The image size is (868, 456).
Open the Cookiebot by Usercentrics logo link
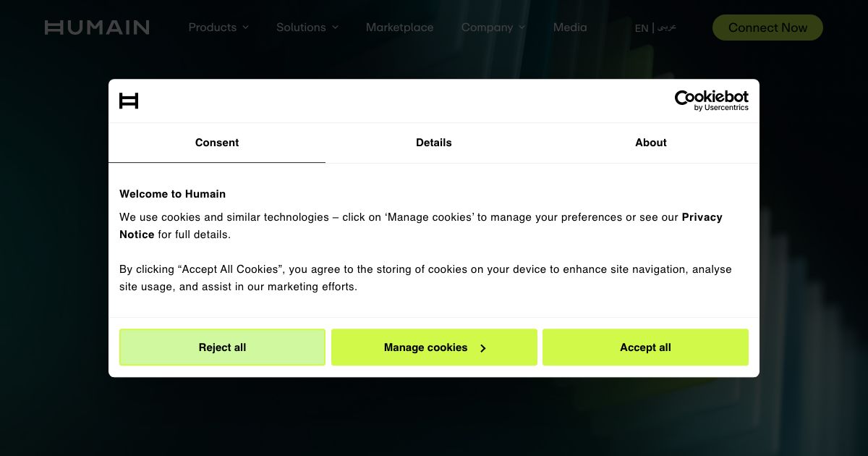tap(712, 101)
